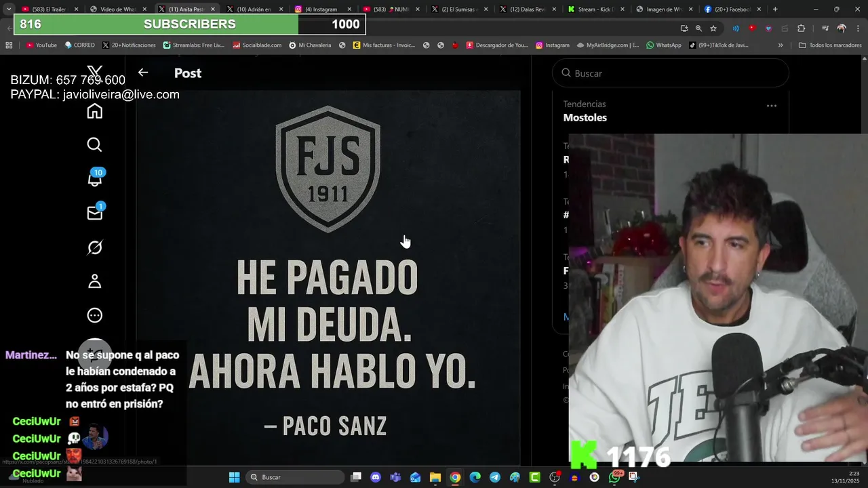
Task: Click the back arrow next to Post
Action: [143, 73]
